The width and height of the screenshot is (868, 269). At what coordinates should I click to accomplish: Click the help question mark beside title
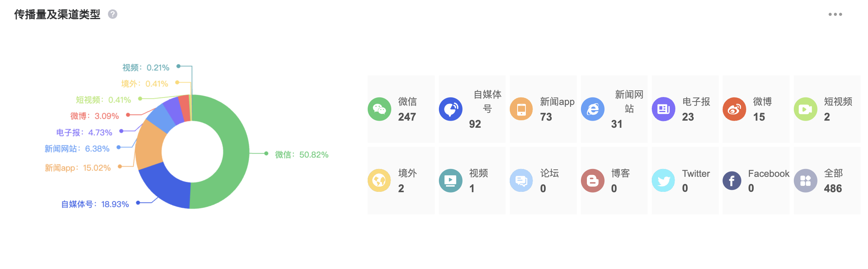tap(112, 14)
